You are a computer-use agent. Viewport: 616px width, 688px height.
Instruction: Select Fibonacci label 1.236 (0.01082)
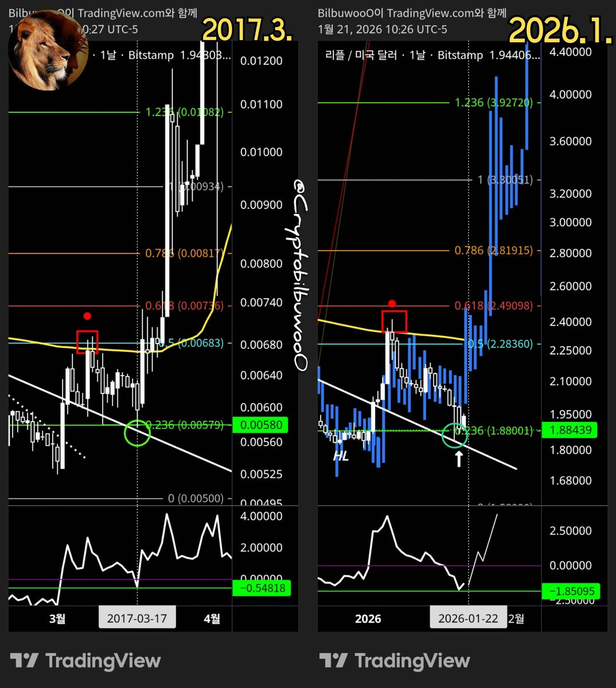(x=185, y=112)
